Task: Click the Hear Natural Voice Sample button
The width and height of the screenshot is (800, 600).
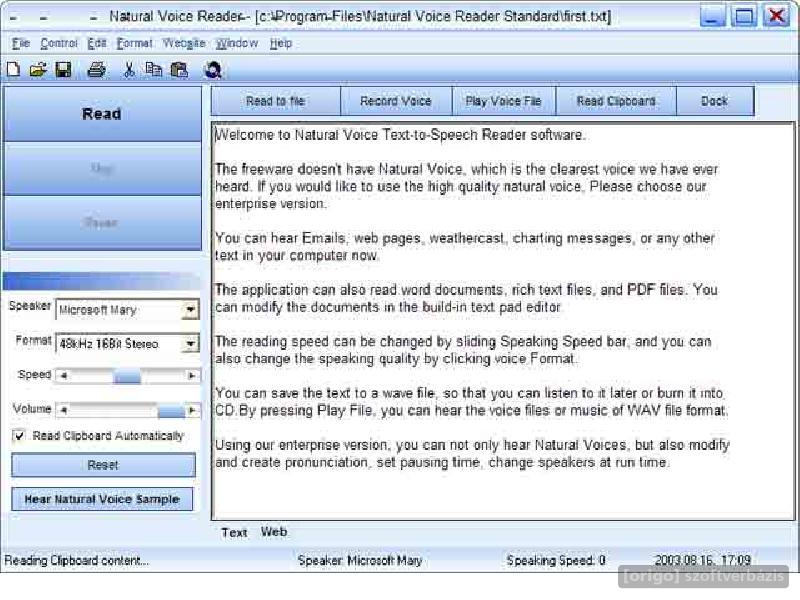Action: [102, 499]
